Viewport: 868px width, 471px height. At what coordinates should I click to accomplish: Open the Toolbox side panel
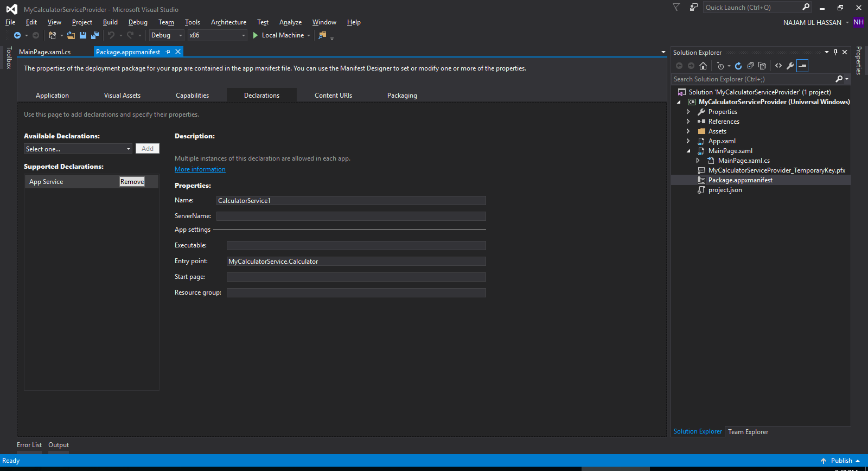coord(9,58)
